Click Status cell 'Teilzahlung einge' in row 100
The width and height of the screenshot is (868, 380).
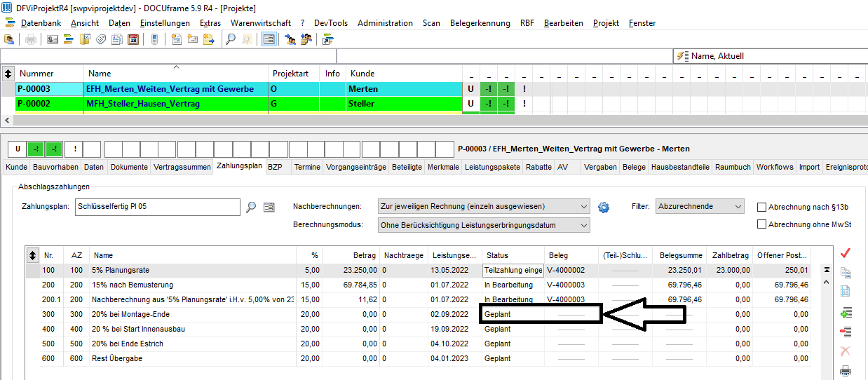coord(513,270)
